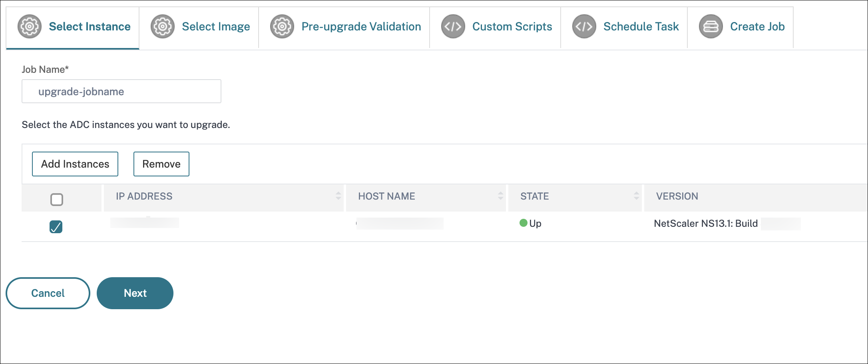Image resolution: width=868 pixels, height=364 pixels.
Task: Open the Create Job step label
Action: 757,26
